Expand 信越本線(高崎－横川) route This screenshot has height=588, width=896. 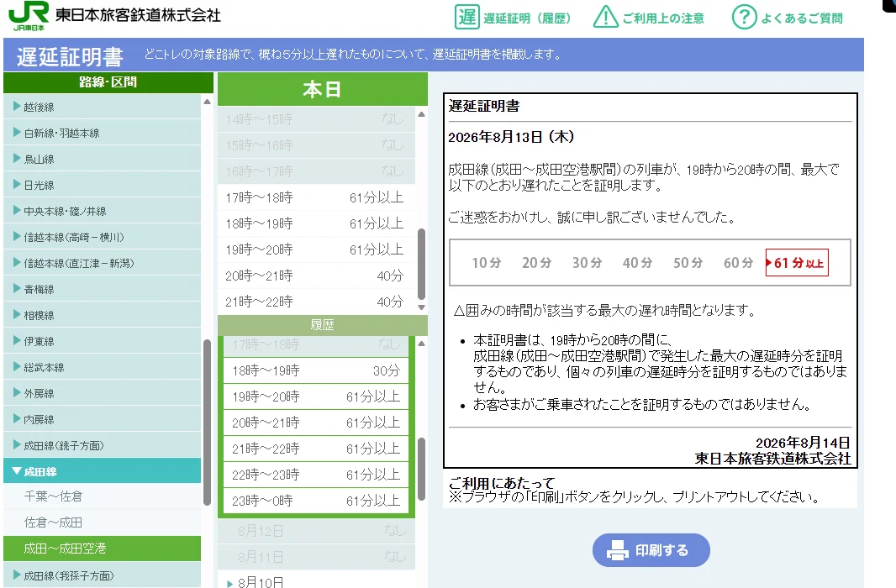103,237
